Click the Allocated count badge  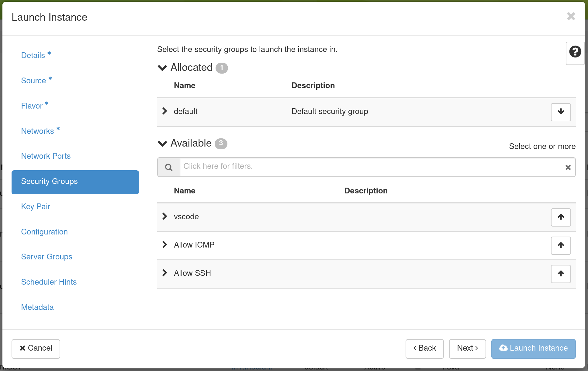click(222, 68)
